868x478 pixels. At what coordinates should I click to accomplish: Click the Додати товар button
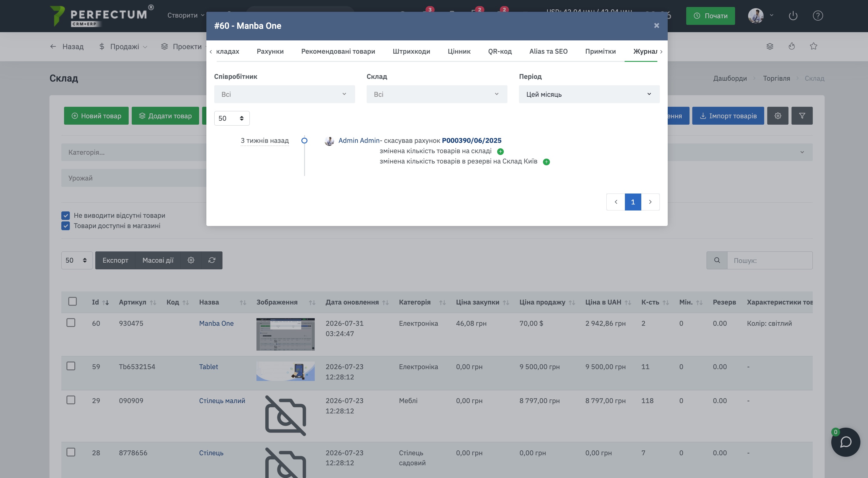click(x=165, y=116)
